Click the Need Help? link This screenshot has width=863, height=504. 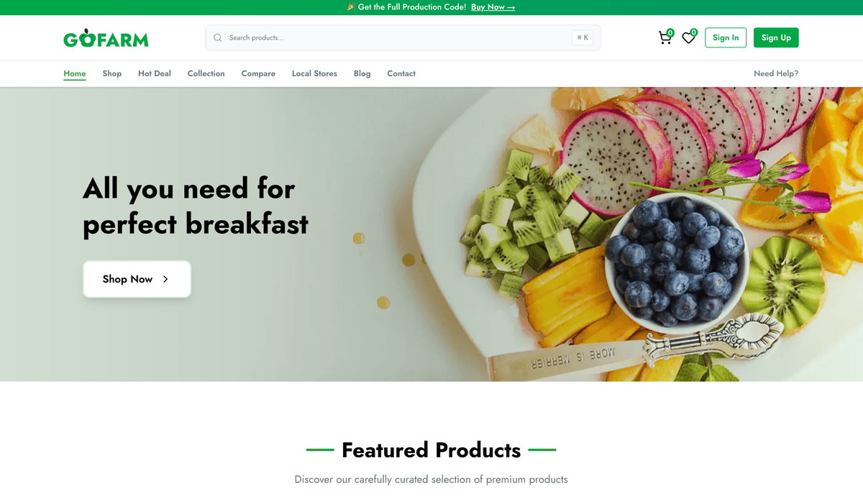pos(776,73)
